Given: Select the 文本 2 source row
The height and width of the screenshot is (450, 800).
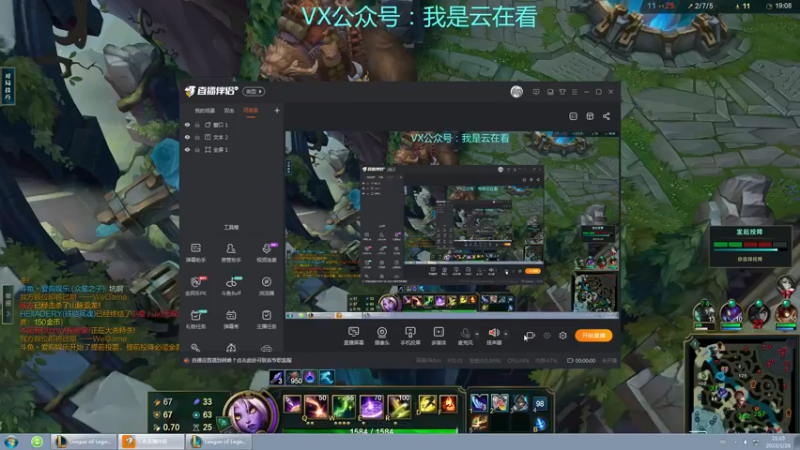Looking at the screenshot, I should tap(232, 137).
